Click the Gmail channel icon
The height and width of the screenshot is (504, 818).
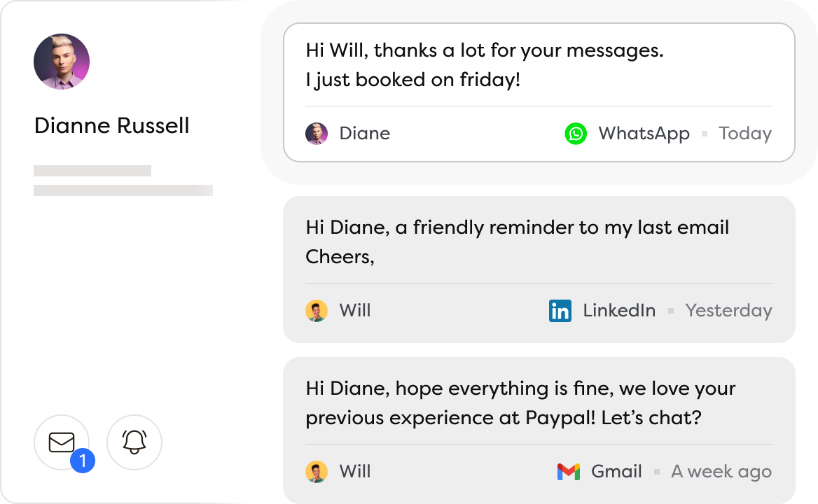tap(569, 471)
